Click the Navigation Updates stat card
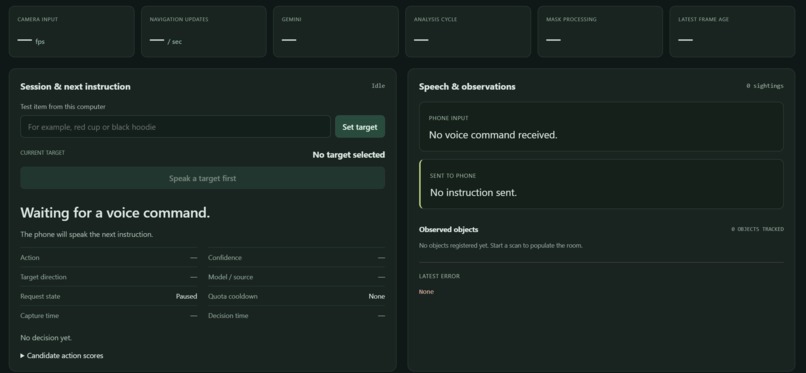The image size is (806, 373). click(x=204, y=31)
